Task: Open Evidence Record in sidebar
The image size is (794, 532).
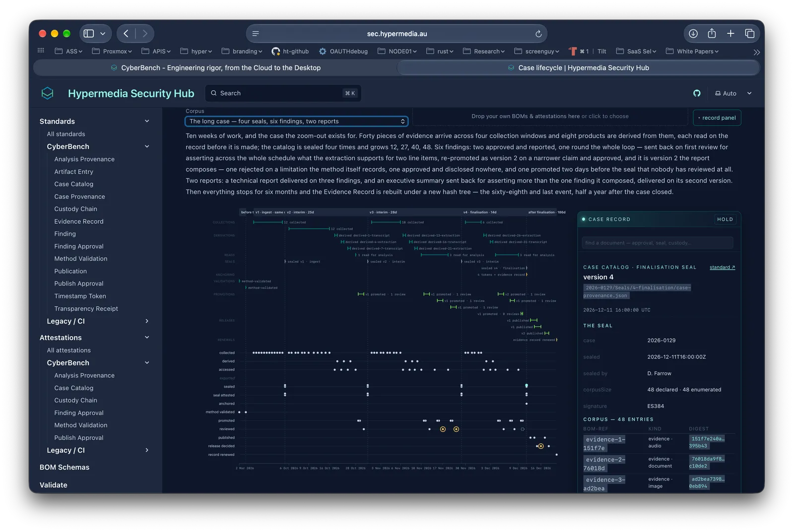Action: (x=79, y=221)
